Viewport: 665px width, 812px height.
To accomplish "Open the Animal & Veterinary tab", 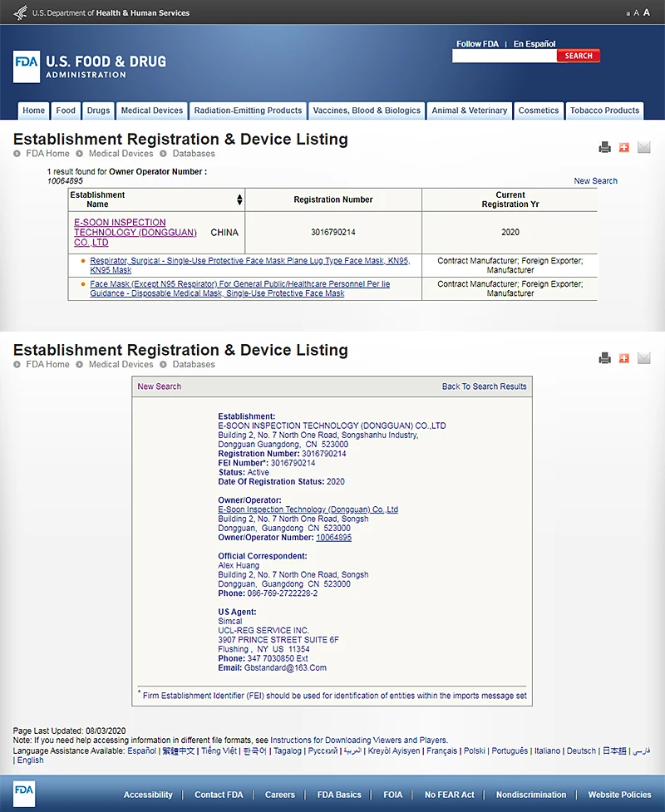I will coord(469,111).
